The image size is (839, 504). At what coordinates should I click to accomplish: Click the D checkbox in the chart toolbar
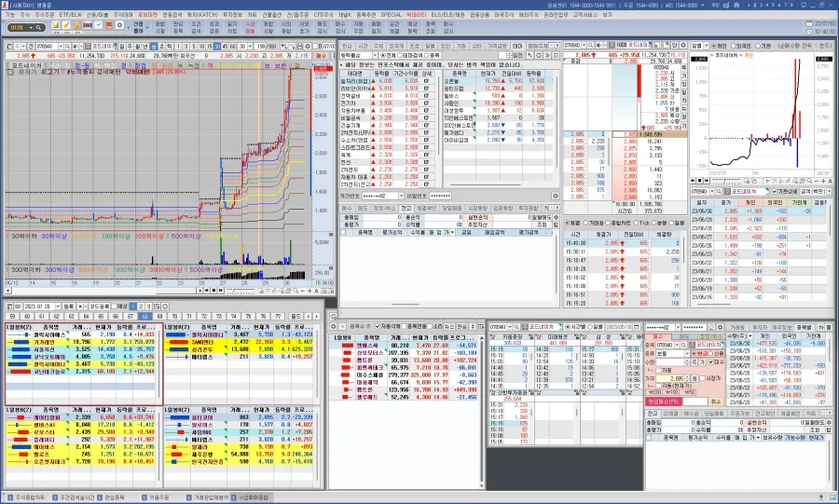[x=315, y=47]
